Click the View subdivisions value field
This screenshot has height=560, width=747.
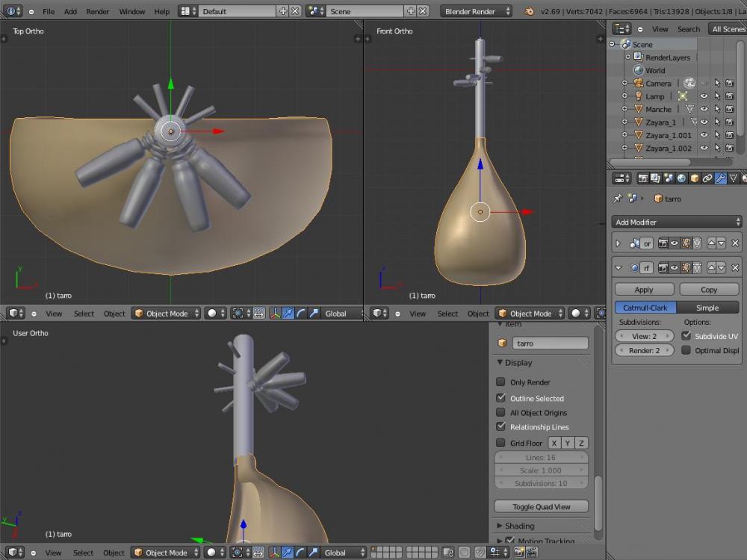point(644,336)
